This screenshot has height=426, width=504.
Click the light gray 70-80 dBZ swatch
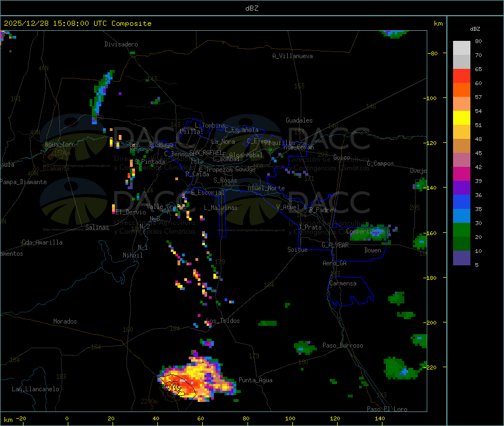[x=461, y=48]
